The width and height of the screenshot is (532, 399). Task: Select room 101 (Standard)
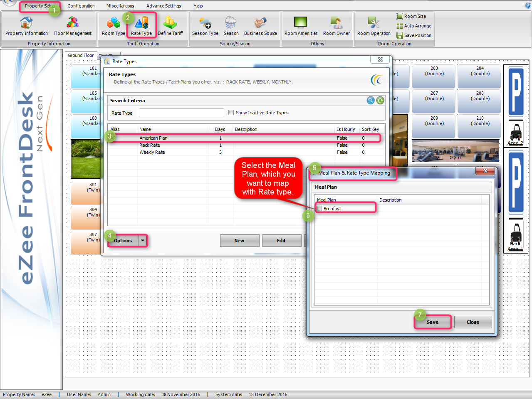pyautogui.click(x=86, y=76)
